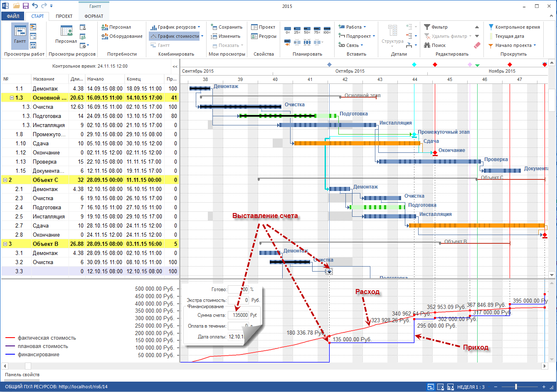557x392 pixels.
Task: Adjust the zoom slider handle in status bar
Action: click(x=516, y=387)
